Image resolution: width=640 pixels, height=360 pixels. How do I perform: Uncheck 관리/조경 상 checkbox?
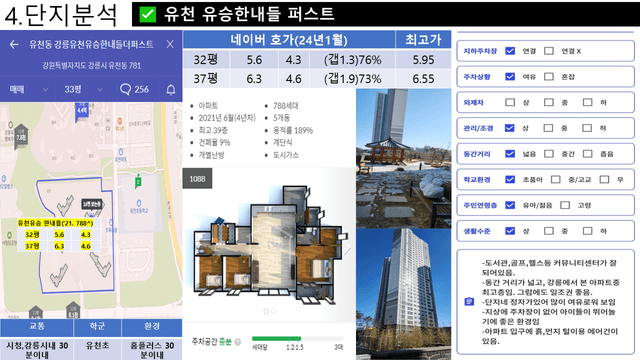pyautogui.click(x=509, y=128)
